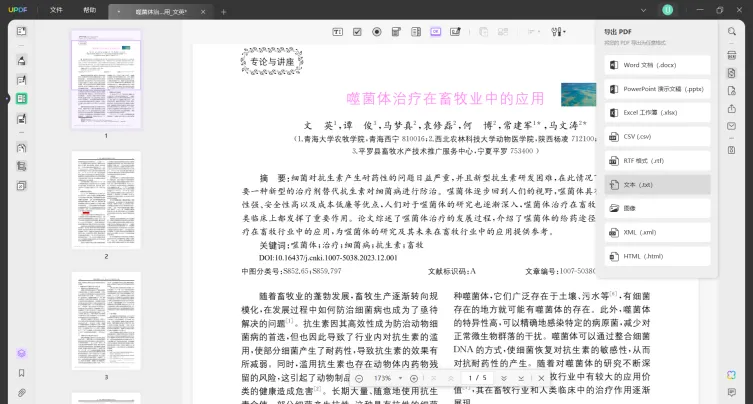Open the 帮助 menu

[90, 10]
